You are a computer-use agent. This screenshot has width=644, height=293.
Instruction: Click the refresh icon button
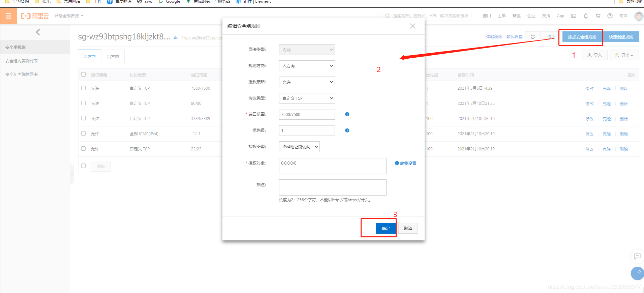click(533, 37)
